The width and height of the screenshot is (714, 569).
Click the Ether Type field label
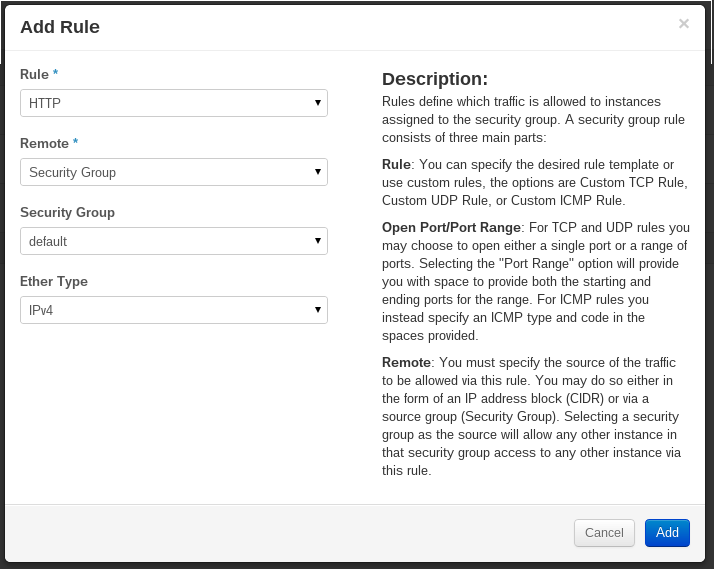click(x=54, y=282)
